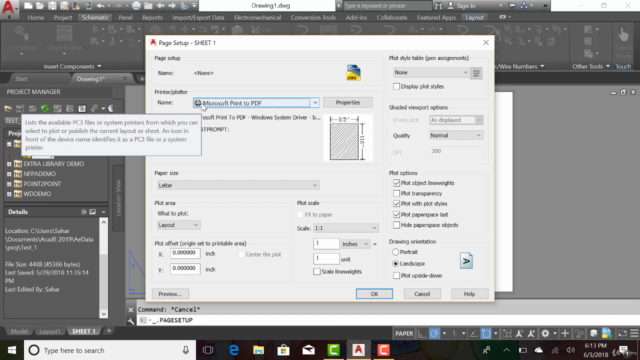Click Cancel in Page Setup dialog
This screenshot has width=640, height=360.
pyautogui.click(x=422, y=294)
